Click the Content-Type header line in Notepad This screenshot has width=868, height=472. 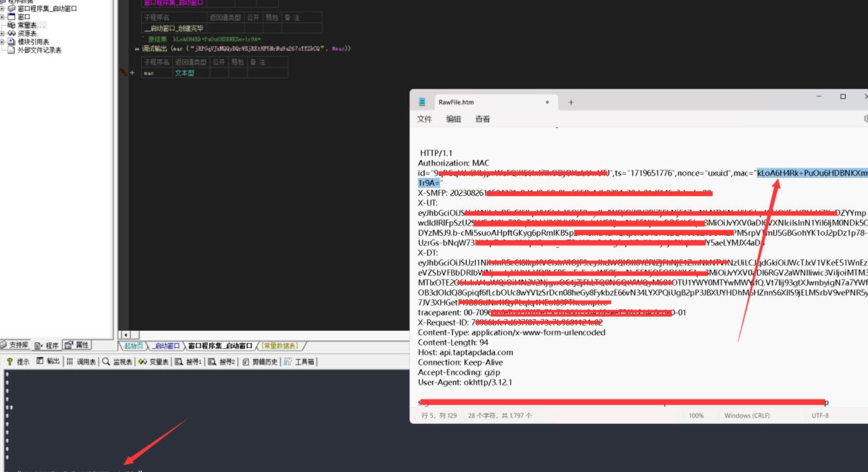512,333
